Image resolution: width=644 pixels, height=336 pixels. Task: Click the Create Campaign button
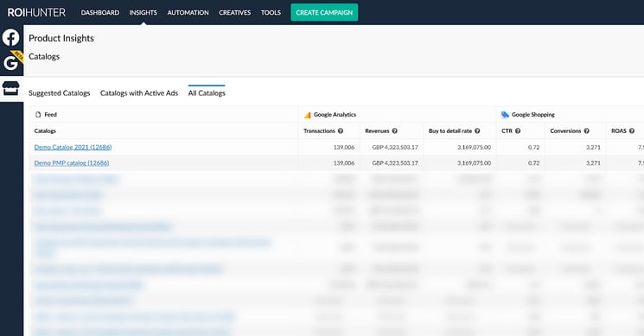[x=324, y=12]
